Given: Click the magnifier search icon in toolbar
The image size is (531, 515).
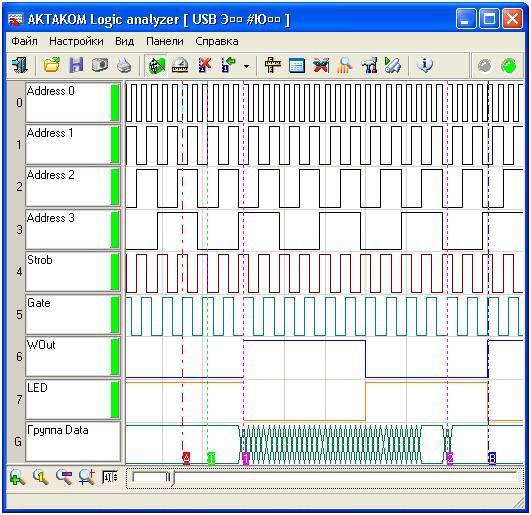Looking at the screenshot, I should pyautogui.click(x=345, y=65).
